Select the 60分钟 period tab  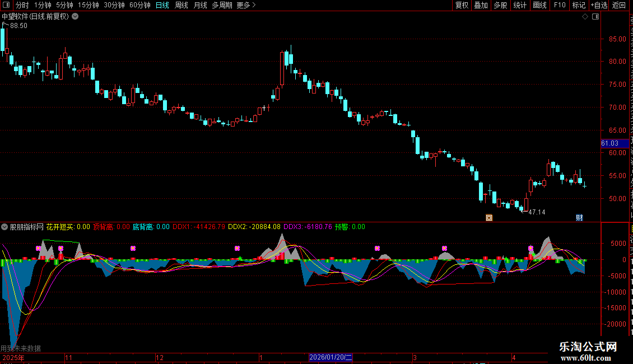[140, 5]
